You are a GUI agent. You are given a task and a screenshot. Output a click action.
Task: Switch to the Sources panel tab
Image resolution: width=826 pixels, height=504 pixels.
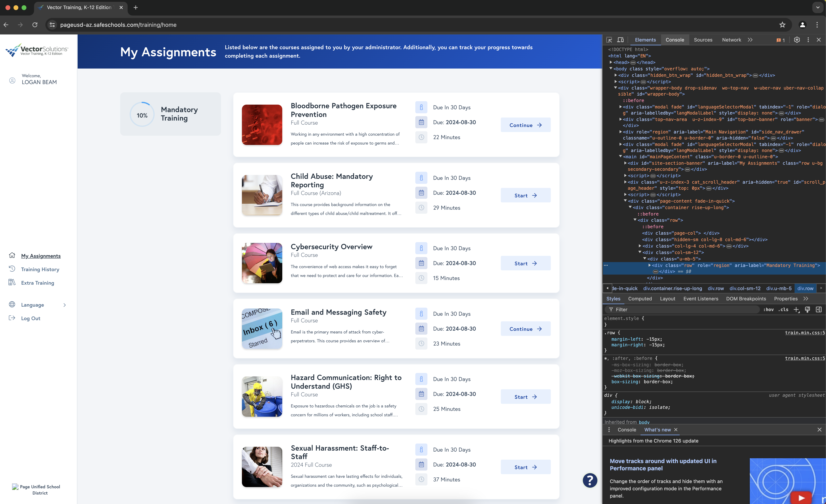pos(703,40)
